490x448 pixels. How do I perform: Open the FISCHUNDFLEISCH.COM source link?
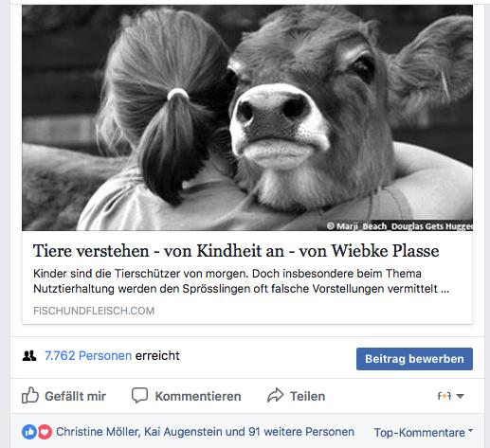point(94,311)
